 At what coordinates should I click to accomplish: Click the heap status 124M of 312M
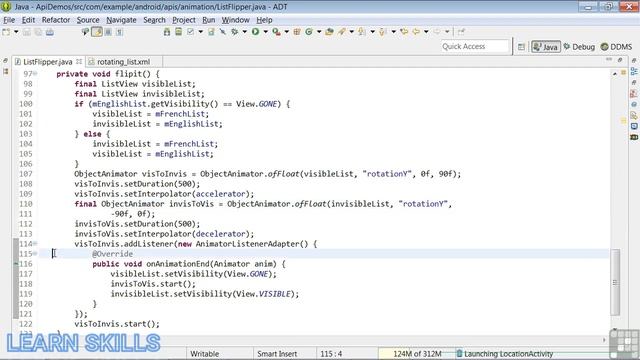click(417, 354)
